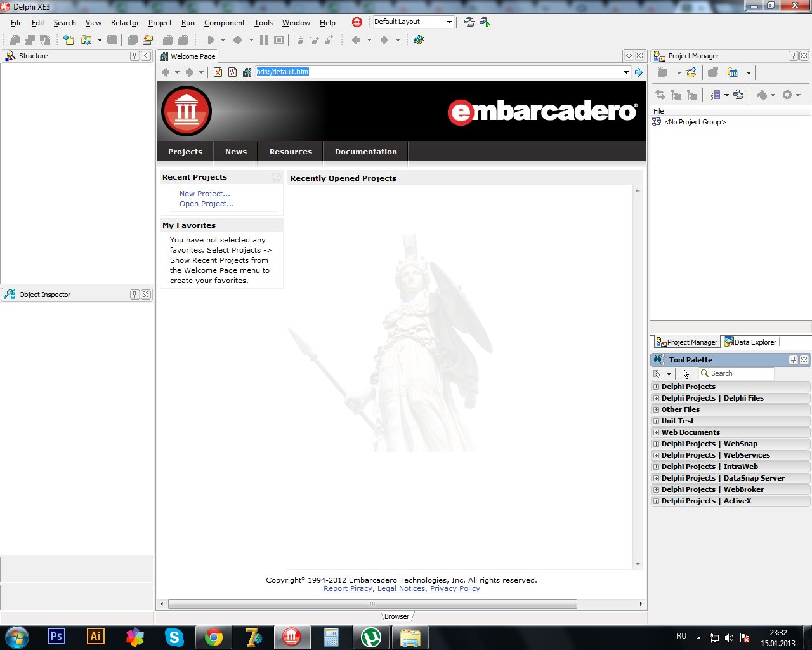Click the Add project folder icon in Project Manager

[691, 73]
